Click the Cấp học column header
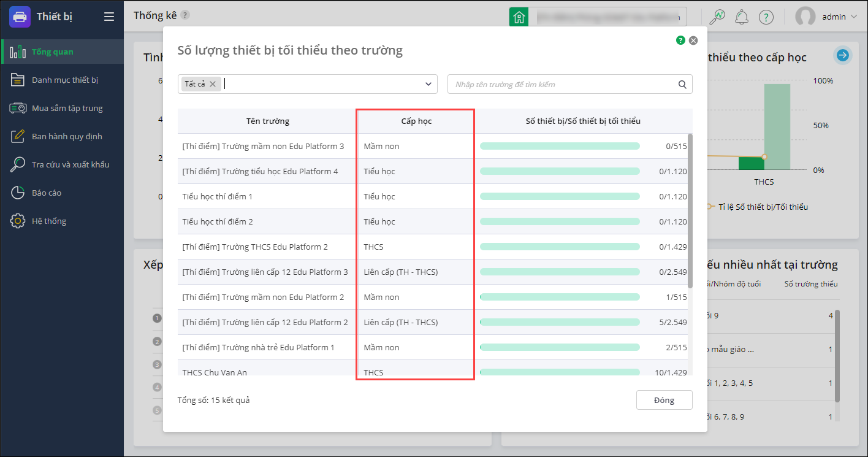The height and width of the screenshot is (457, 868). coord(416,121)
